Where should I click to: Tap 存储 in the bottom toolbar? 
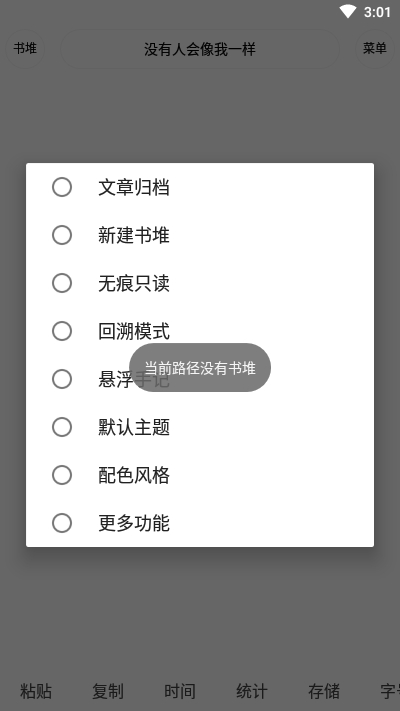(x=324, y=692)
